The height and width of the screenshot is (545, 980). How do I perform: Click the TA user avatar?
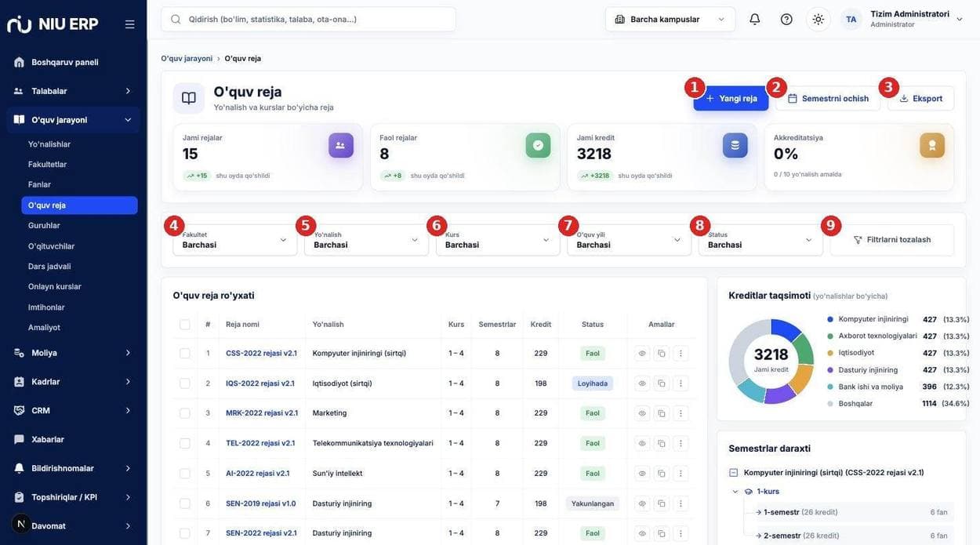tap(851, 19)
